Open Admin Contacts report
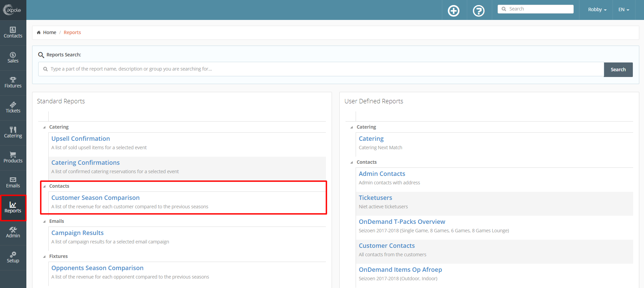The width and height of the screenshot is (644, 288). tap(382, 174)
